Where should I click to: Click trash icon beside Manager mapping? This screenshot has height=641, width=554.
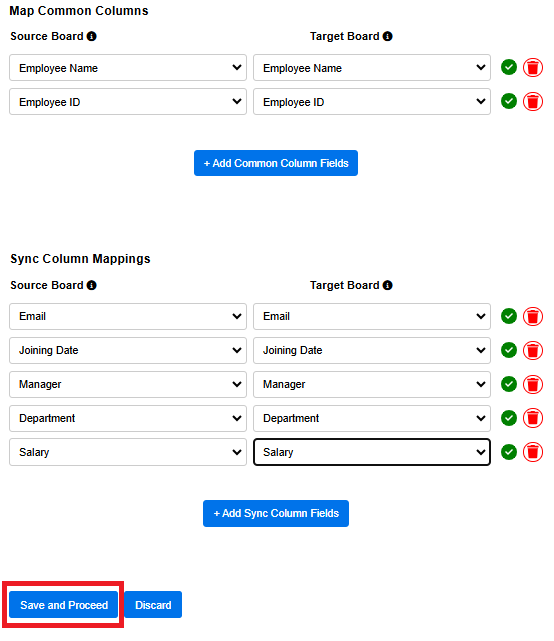(533, 384)
